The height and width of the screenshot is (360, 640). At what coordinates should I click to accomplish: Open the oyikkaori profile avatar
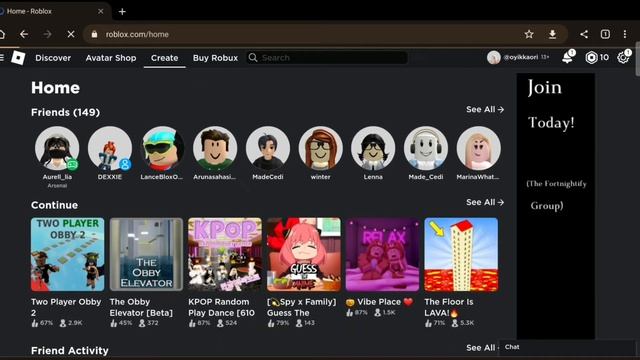(x=493, y=58)
